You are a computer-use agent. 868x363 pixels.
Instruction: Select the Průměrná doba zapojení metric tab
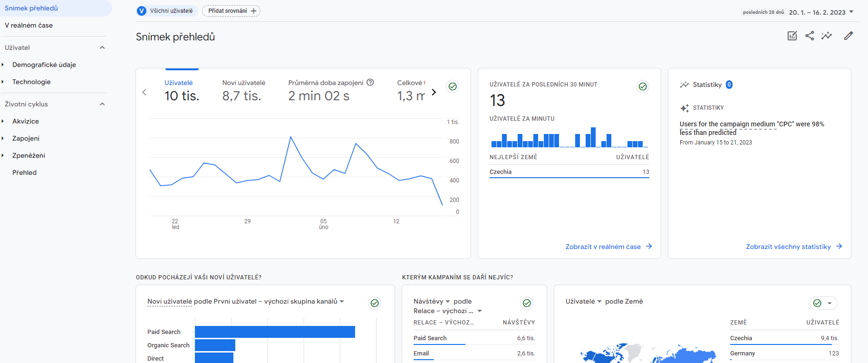(331, 91)
